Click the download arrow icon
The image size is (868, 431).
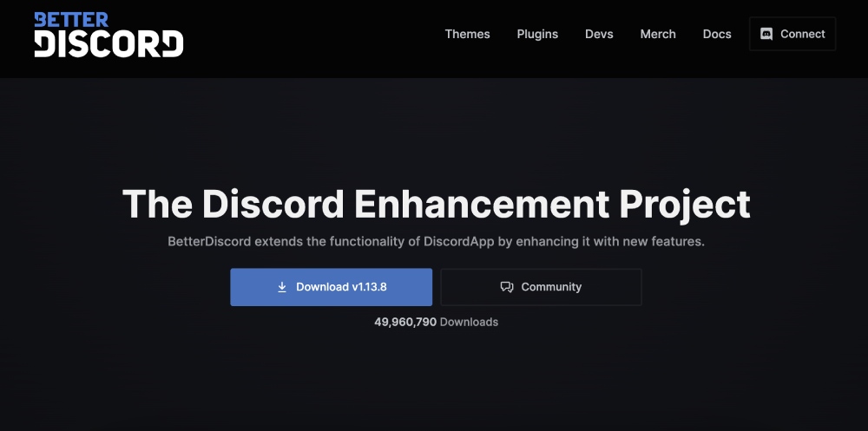click(282, 287)
